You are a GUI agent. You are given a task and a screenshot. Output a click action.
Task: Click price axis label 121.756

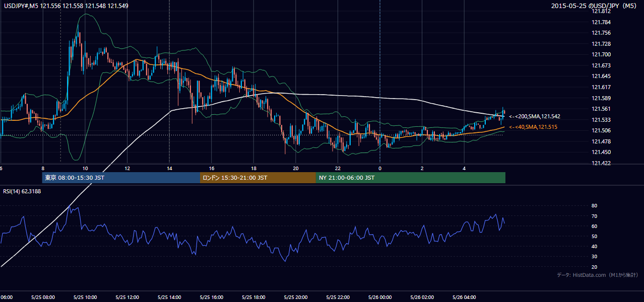[x=601, y=33]
